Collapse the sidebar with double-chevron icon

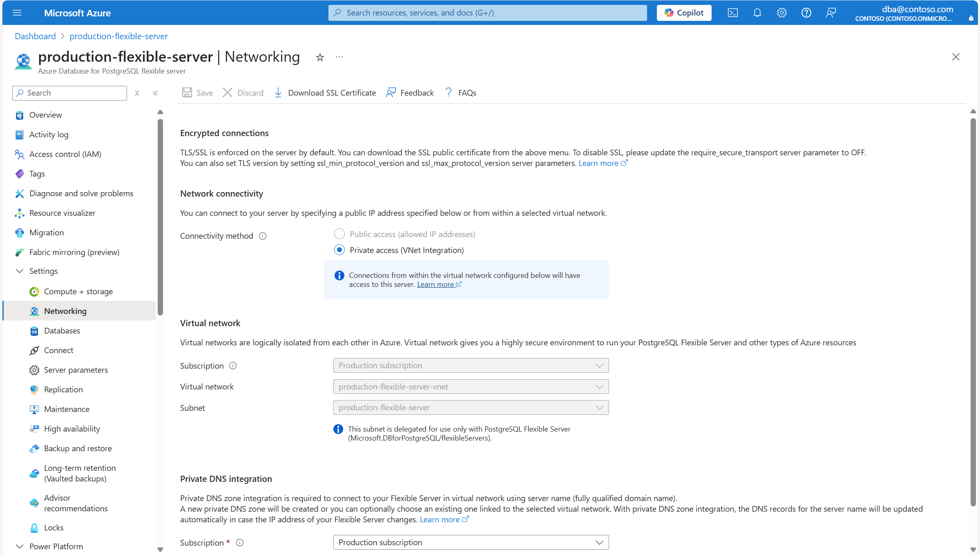click(x=155, y=93)
